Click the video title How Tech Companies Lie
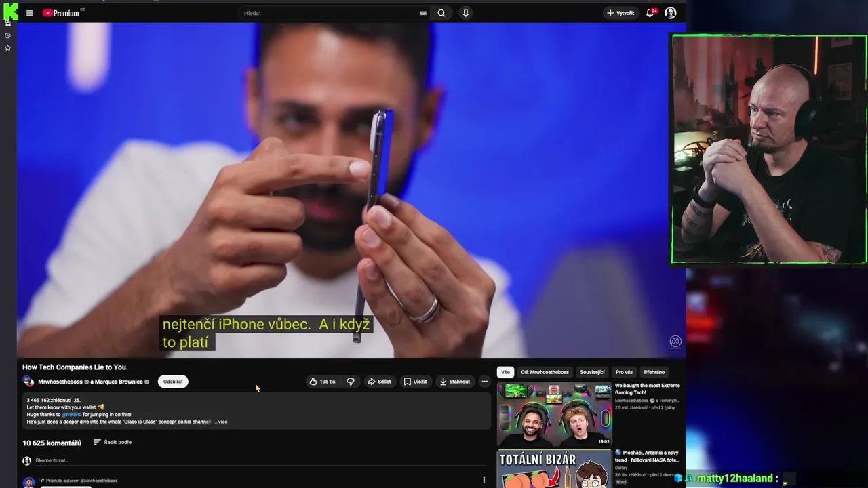Image resolution: width=868 pixels, height=488 pixels. click(75, 367)
